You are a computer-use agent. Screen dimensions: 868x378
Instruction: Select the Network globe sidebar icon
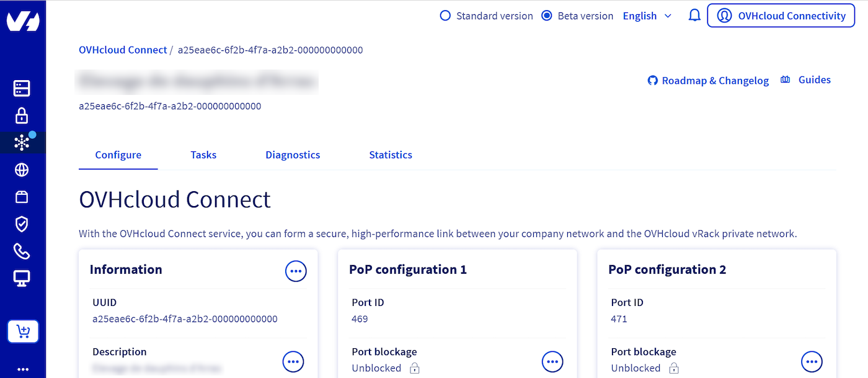pos(22,170)
